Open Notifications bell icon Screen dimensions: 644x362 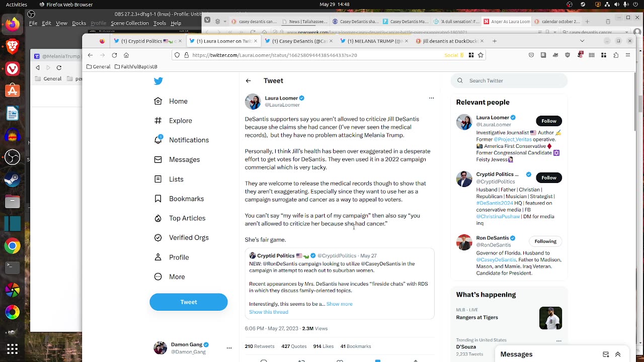coord(158,140)
